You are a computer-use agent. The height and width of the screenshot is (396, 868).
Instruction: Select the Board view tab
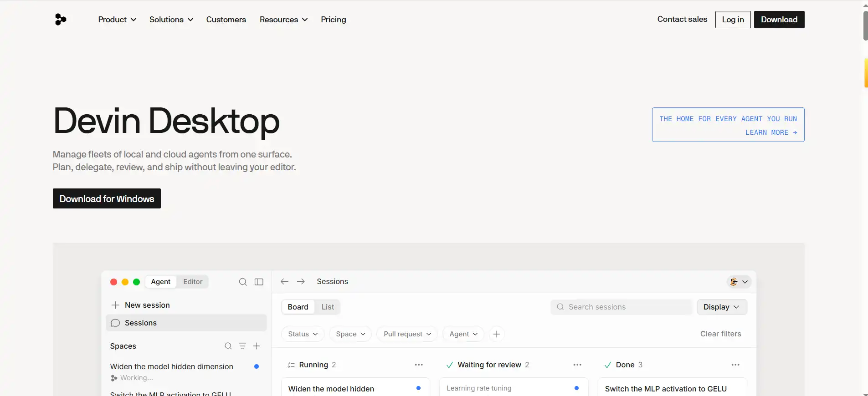298,307
